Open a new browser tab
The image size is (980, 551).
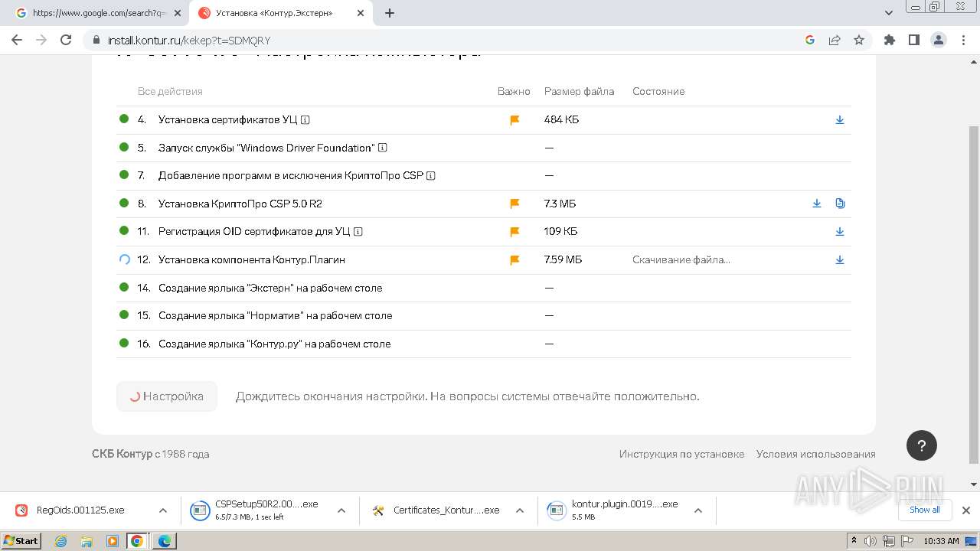[x=390, y=13]
